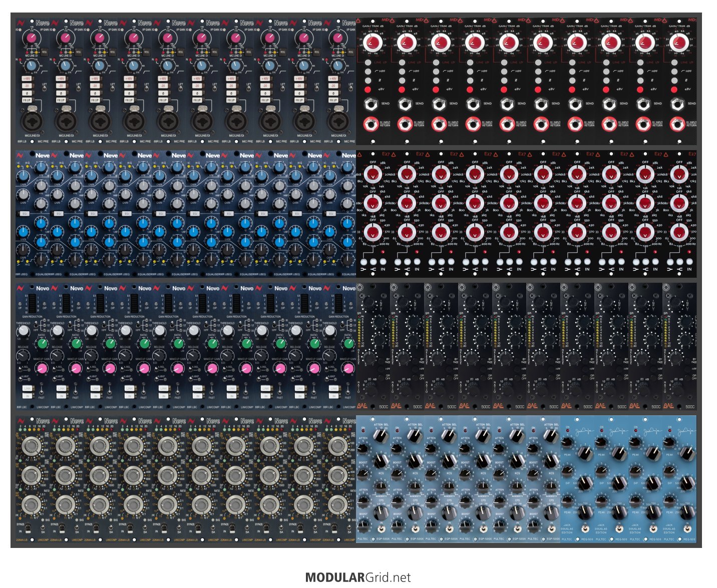The width and height of the screenshot is (717, 588).
Task: Click the pink Makeup Gain knob on the last Neve limiter/compressor
Action: (349, 369)
